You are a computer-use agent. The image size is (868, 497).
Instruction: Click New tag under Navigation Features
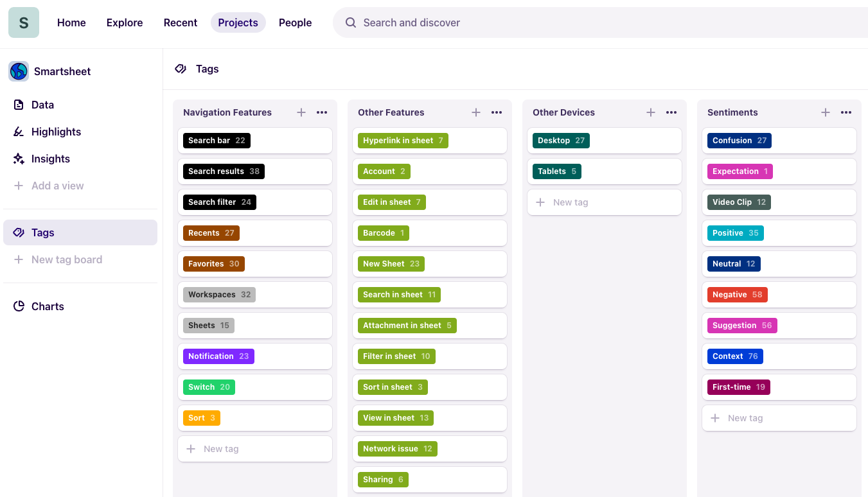pos(255,449)
